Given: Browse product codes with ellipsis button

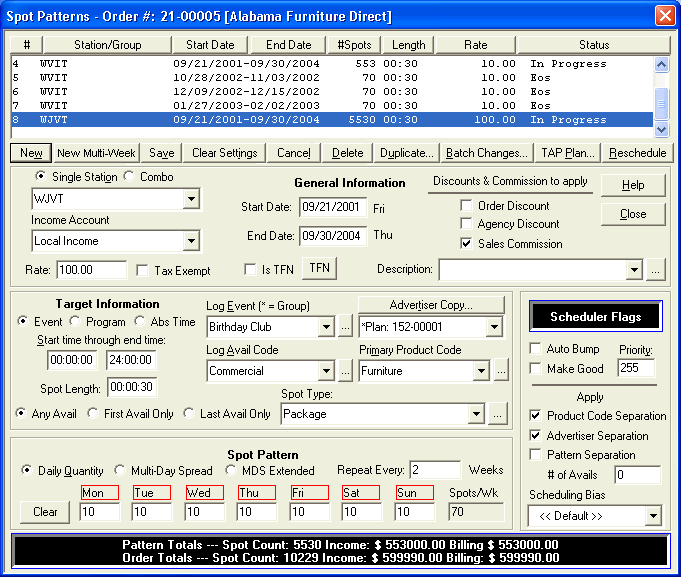Looking at the screenshot, I should click(x=501, y=371).
